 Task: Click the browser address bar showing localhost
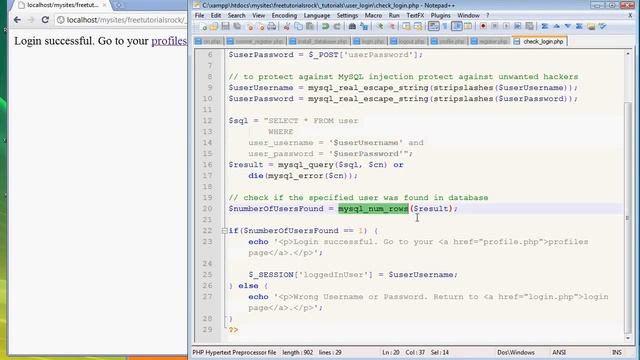[121, 20]
